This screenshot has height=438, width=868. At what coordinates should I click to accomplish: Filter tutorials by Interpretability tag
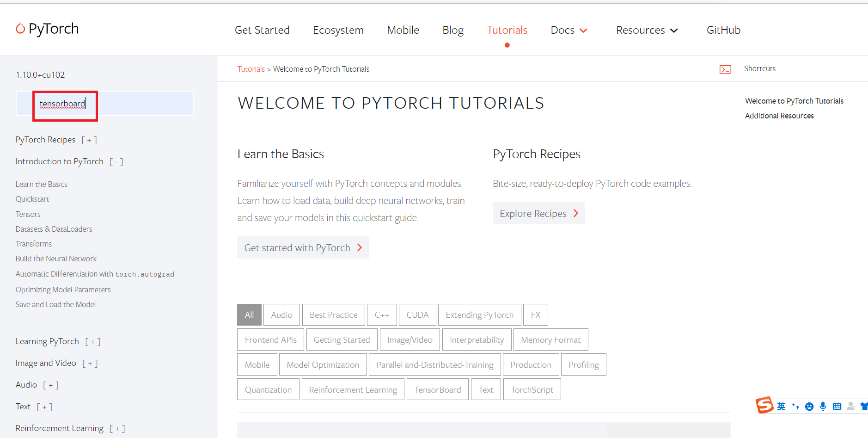pos(477,339)
